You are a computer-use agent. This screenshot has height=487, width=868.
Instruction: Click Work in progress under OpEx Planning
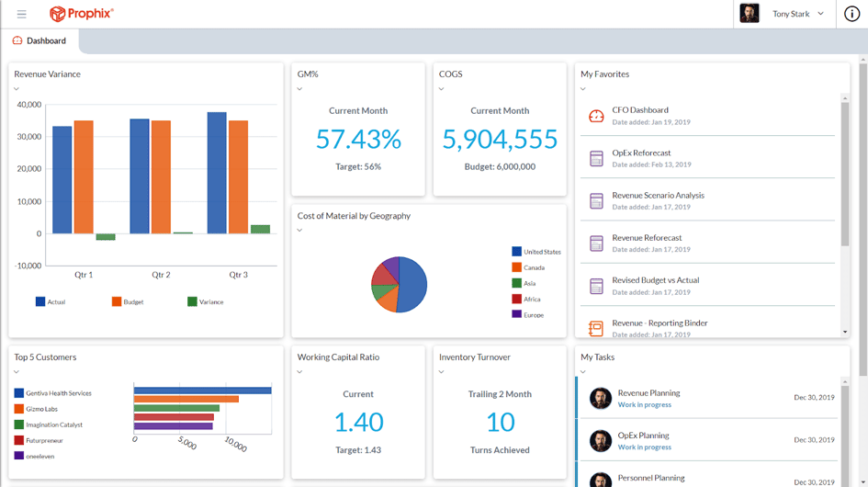(x=644, y=447)
